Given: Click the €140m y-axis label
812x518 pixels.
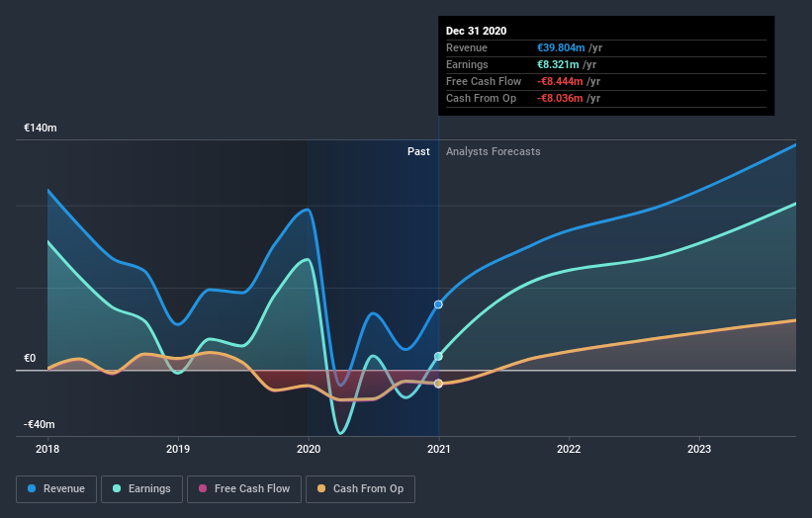Looking at the screenshot, I should (x=41, y=128).
